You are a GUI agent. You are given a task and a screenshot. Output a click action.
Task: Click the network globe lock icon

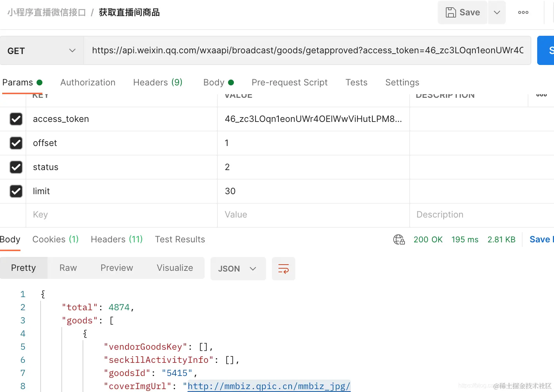(x=399, y=239)
